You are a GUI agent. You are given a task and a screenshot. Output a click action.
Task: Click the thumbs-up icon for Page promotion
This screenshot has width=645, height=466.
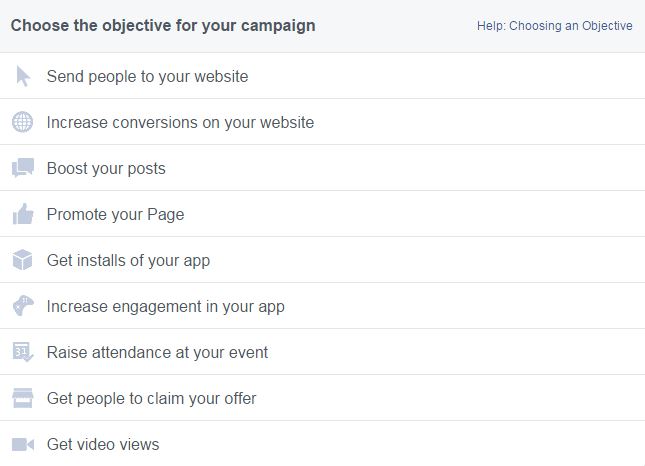pyautogui.click(x=23, y=214)
